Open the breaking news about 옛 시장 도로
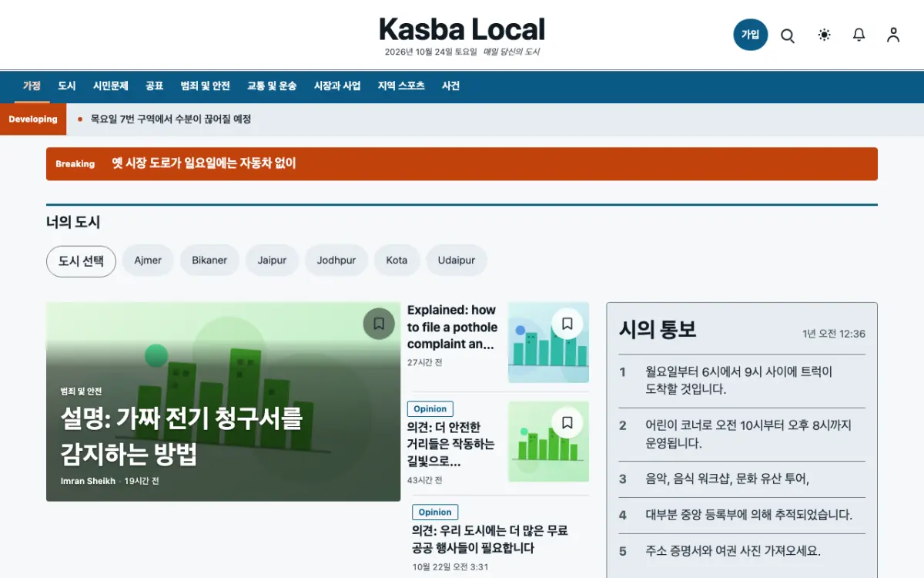The width and height of the screenshot is (924, 578). point(204,163)
